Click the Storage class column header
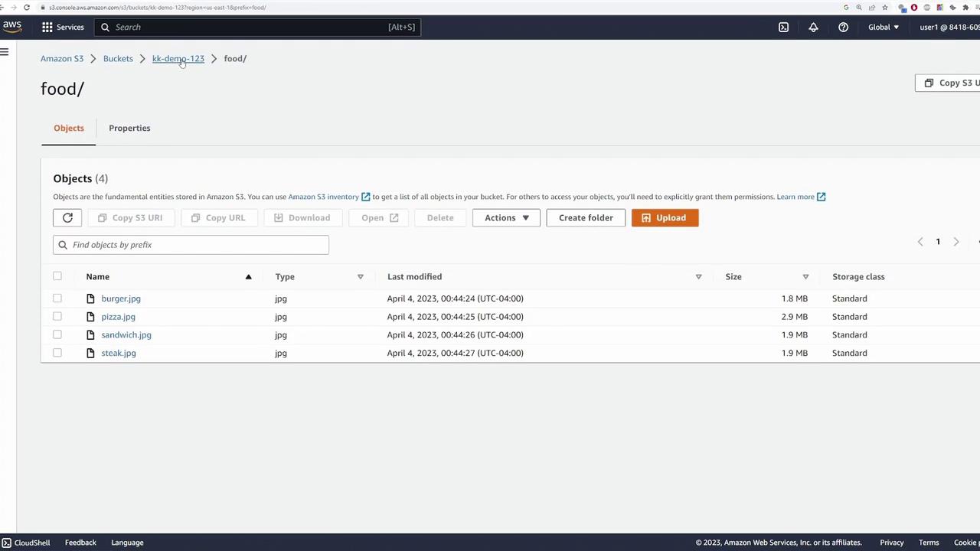This screenshot has height=551, width=980. click(858, 276)
